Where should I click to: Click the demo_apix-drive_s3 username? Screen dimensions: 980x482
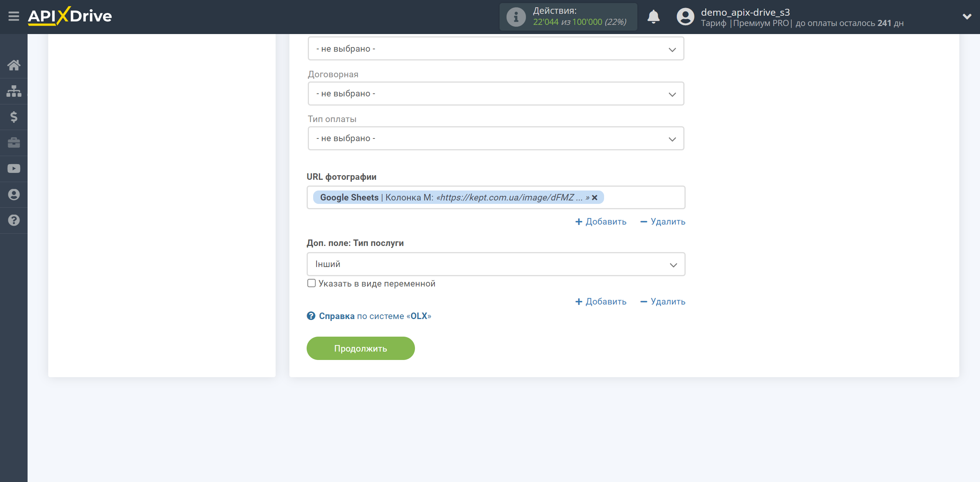[745, 12]
